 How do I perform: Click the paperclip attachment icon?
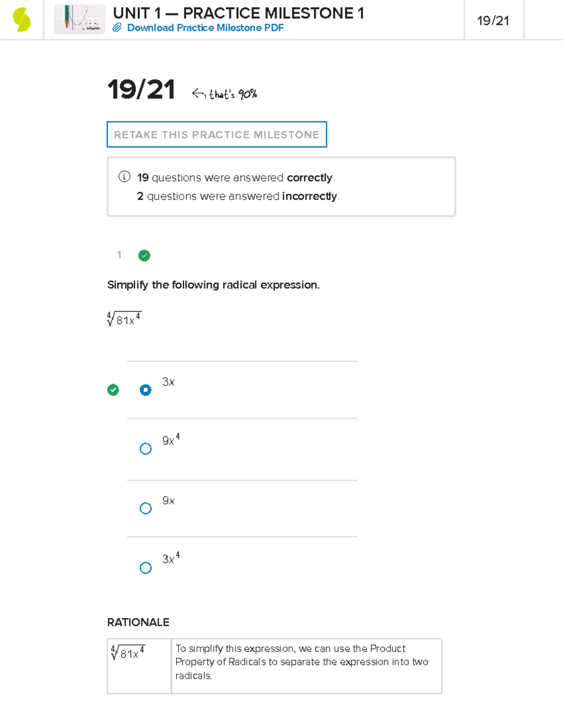pyautogui.click(x=117, y=28)
